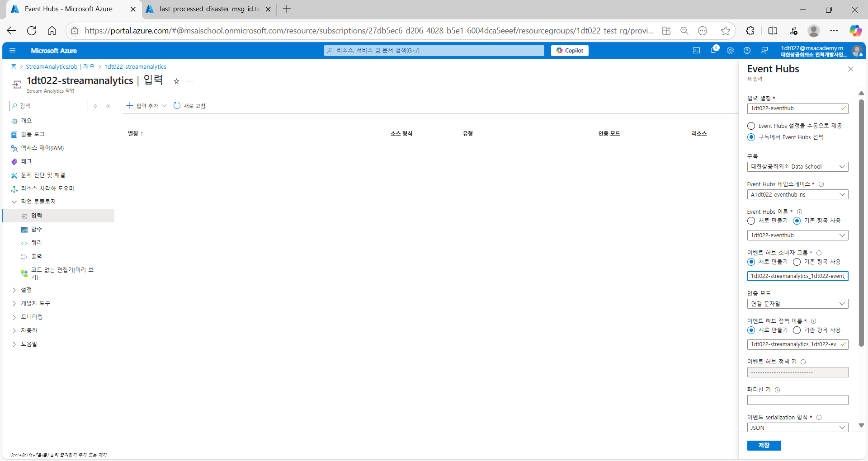
Task: Open the user account avatar in Azure
Action: click(x=857, y=51)
